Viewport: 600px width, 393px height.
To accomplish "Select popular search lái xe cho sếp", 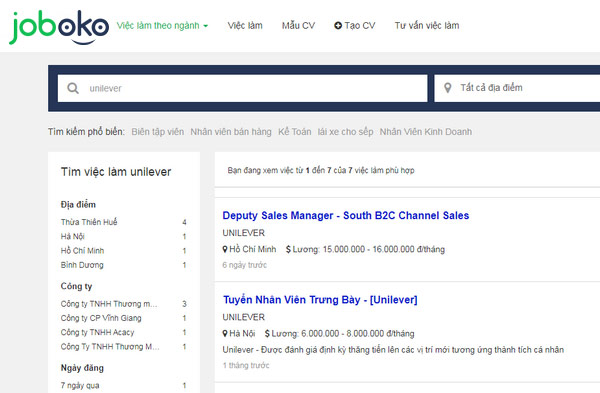I will 345,132.
